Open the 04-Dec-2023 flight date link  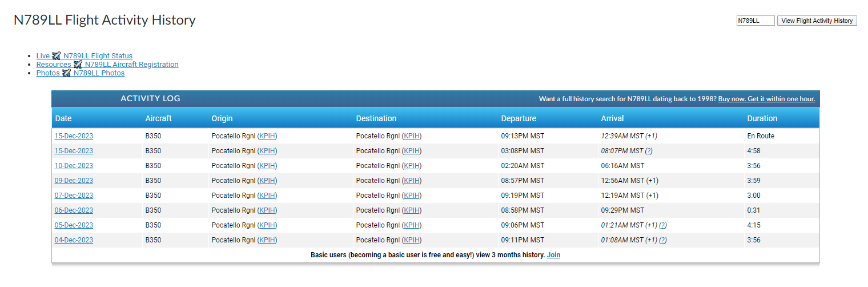click(74, 240)
